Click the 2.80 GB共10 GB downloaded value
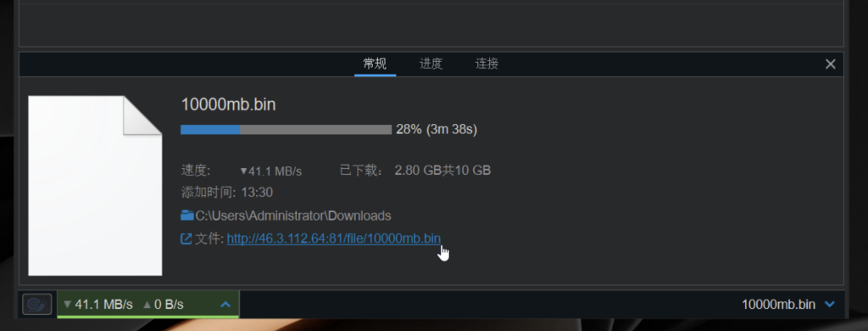The image size is (868, 331). pyautogui.click(x=442, y=171)
